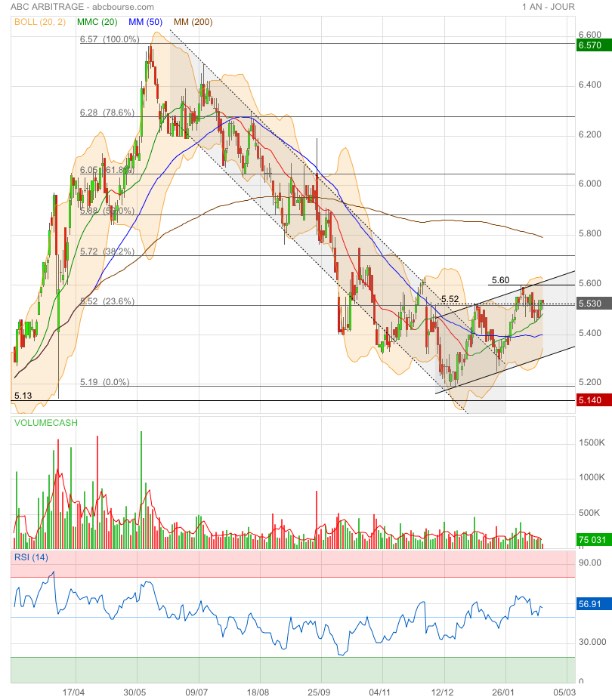Click the MM (200) legend label
This screenshot has height=700, width=612.
(x=193, y=22)
